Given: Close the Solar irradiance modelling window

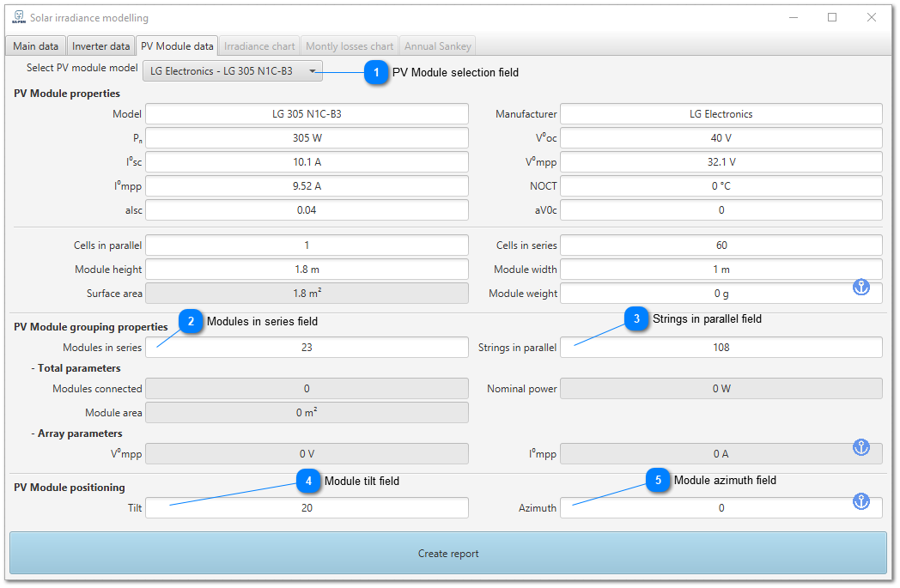Looking at the screenshot, I should 872,17.
